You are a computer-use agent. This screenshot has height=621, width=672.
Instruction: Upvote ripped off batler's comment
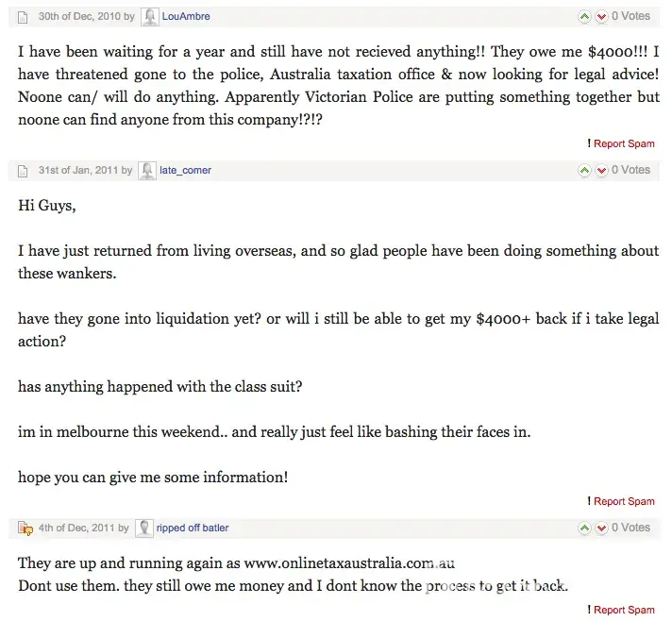[x=584, y=529]
